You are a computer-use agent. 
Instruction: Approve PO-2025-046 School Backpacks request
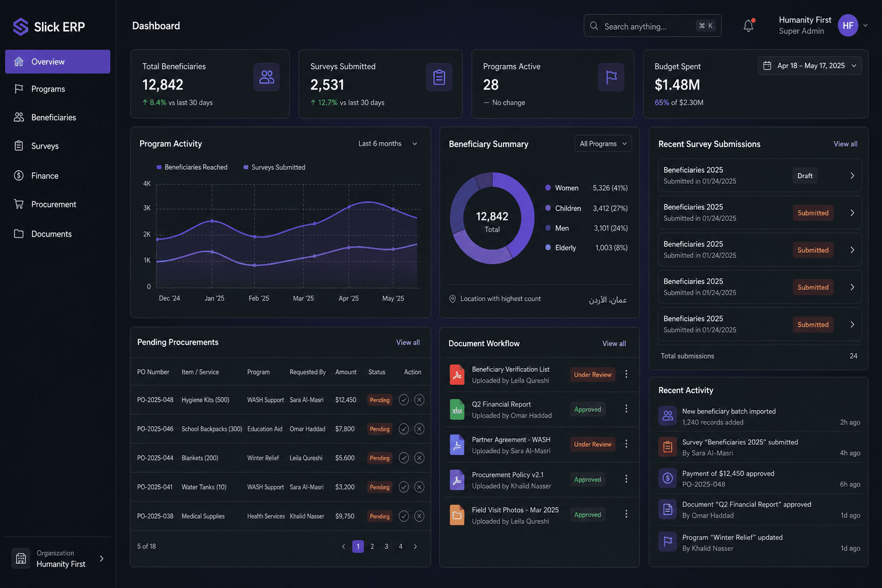(x=404, y=428)
